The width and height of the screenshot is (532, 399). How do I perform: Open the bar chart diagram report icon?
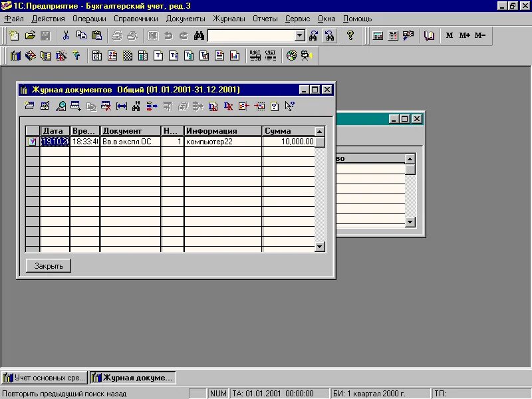click(x=235, y=56)
